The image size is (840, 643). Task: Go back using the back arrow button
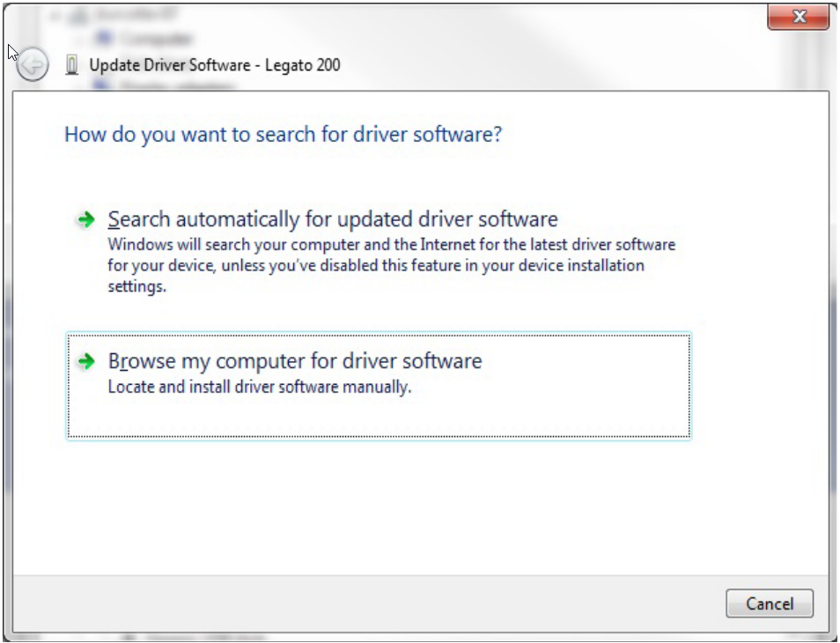[33, 65]
